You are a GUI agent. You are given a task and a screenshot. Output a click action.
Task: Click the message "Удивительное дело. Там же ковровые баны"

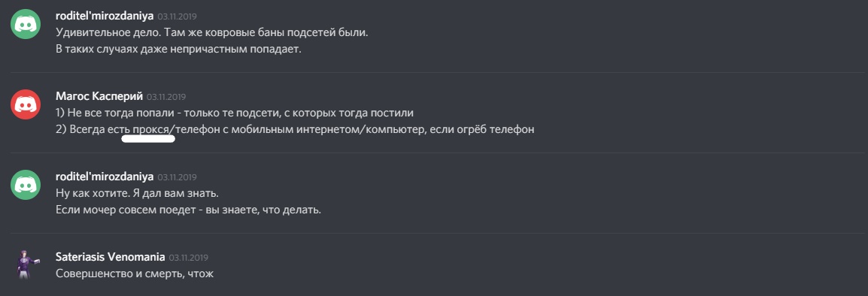(212, 32)
